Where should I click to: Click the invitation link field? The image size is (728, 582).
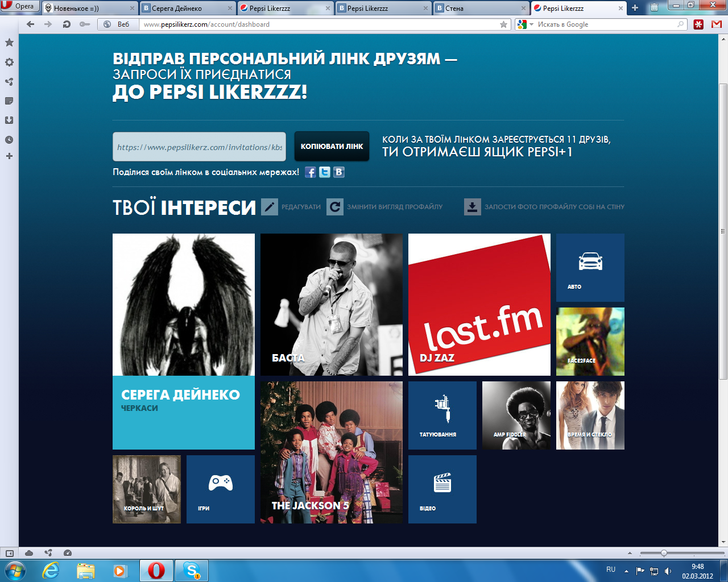coord(199,147)
